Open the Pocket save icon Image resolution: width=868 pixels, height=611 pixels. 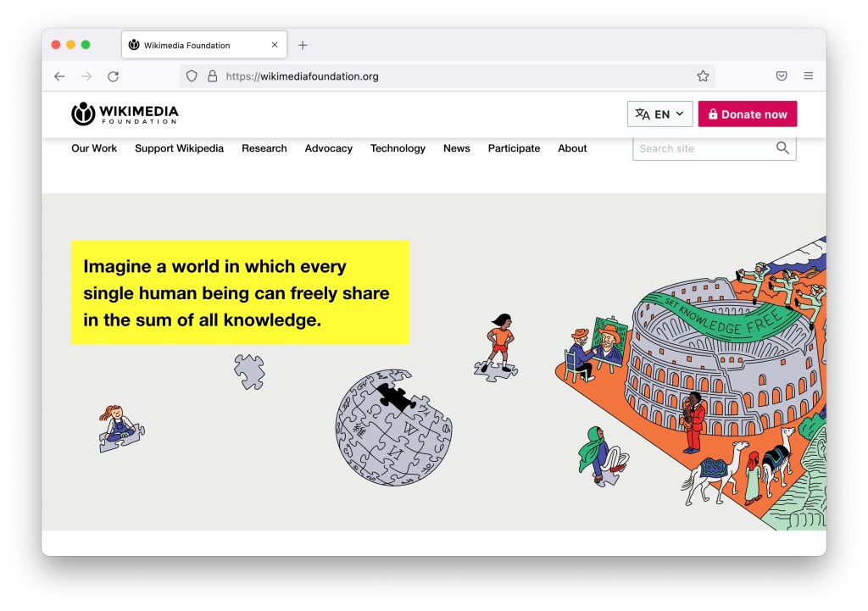coord(782,76)
